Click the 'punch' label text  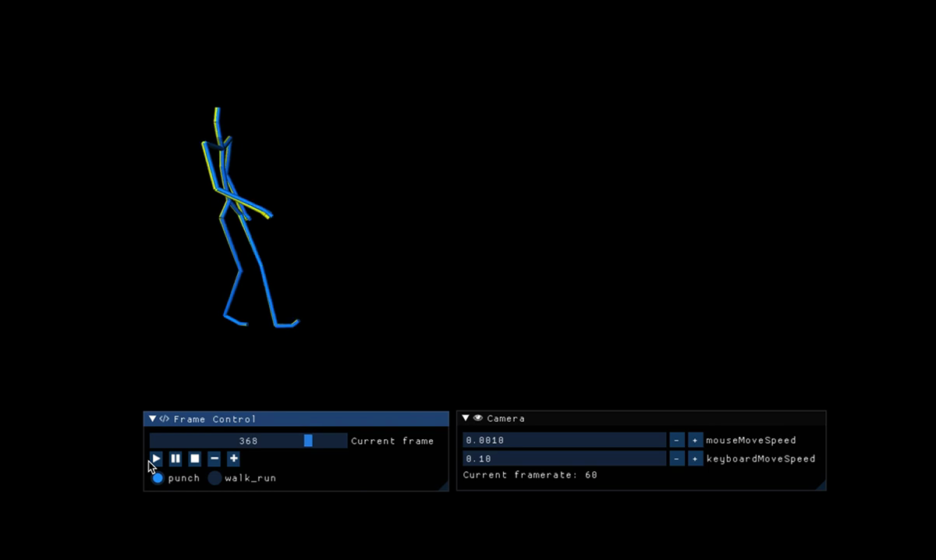click(184, 478)
